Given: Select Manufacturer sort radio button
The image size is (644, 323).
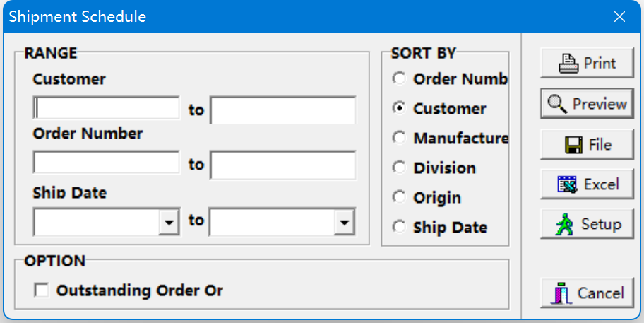Looking at the screenshot, I should [399, 138].
